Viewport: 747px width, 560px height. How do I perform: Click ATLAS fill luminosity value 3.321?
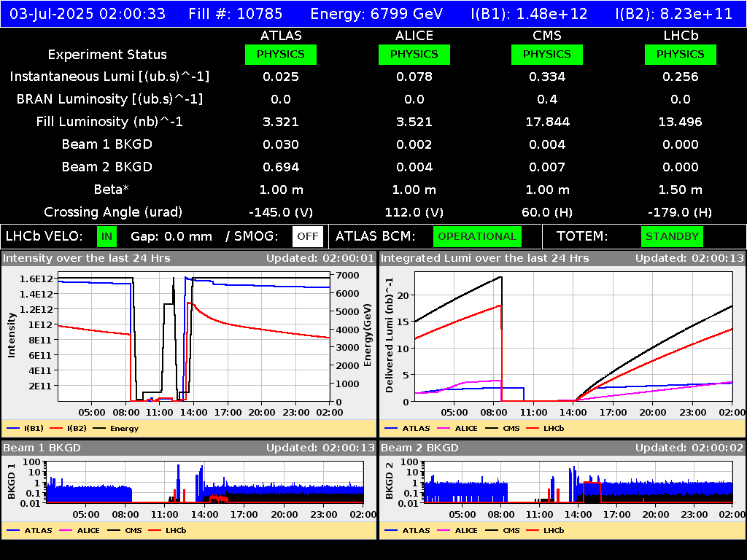tap(281, 122)
